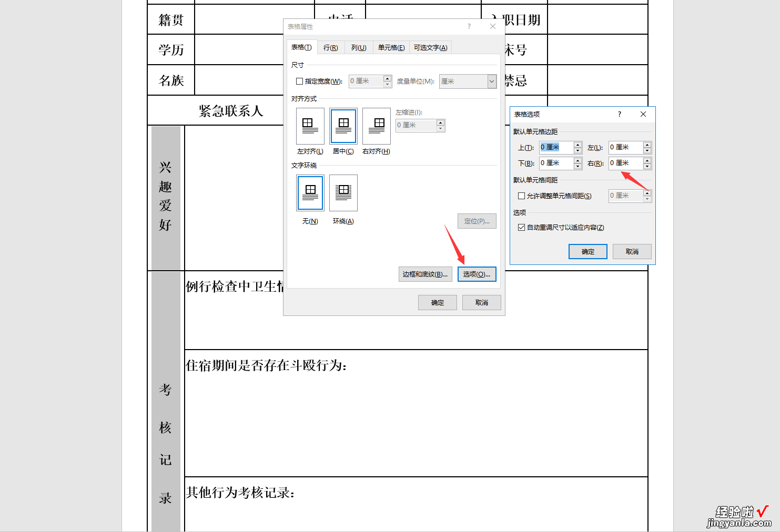The image size is (780, 532).
Task: Decrease top margin 上 spinner down
Action: click(x=578, y=151)
